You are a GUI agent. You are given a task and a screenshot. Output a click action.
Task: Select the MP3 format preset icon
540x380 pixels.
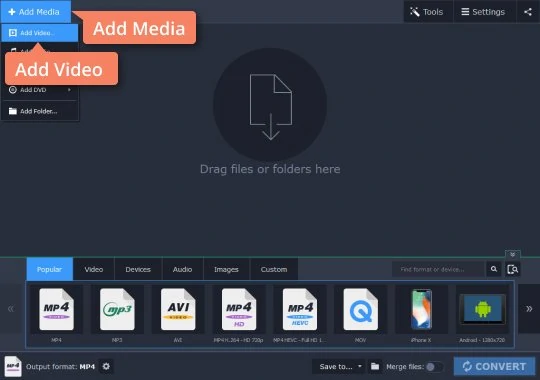(x=117, y=309)
